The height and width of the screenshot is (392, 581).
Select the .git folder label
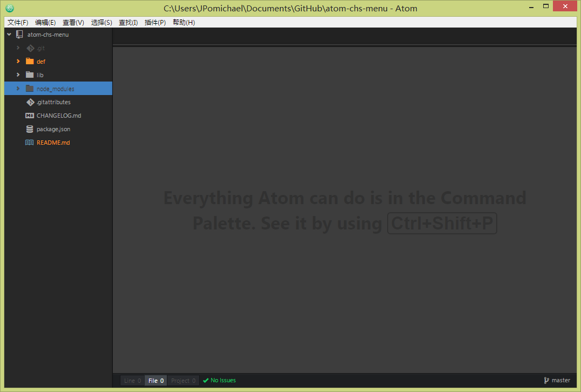click(40, 48)
